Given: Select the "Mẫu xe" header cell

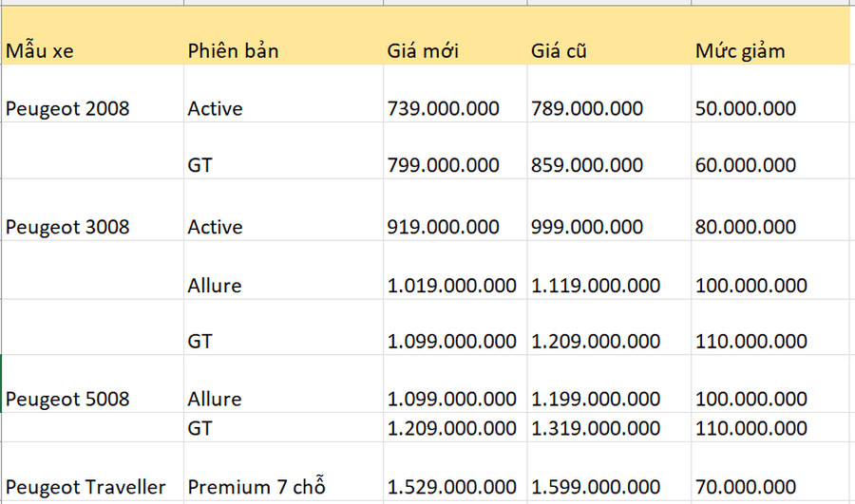Looking at the screenshot, I should coord(38,50).
